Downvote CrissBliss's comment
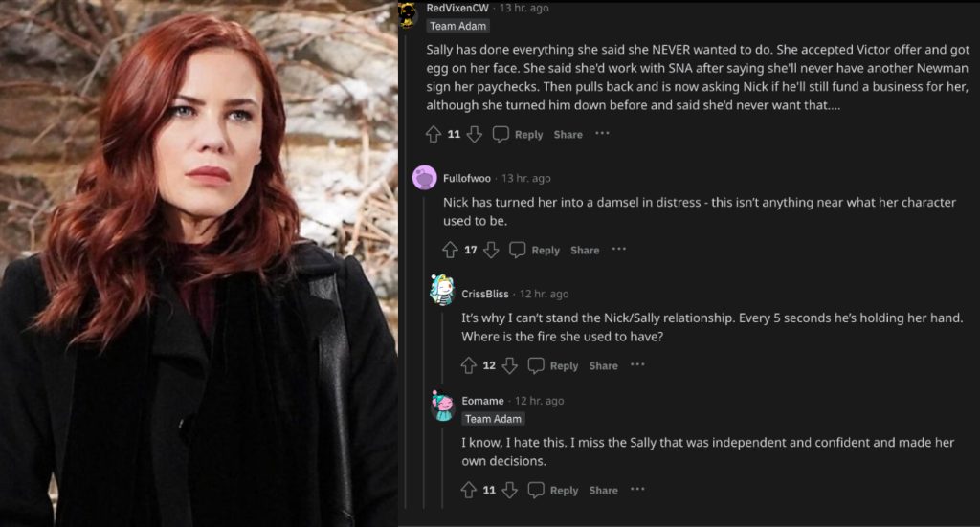980x527 pixels. coord(510,365)
